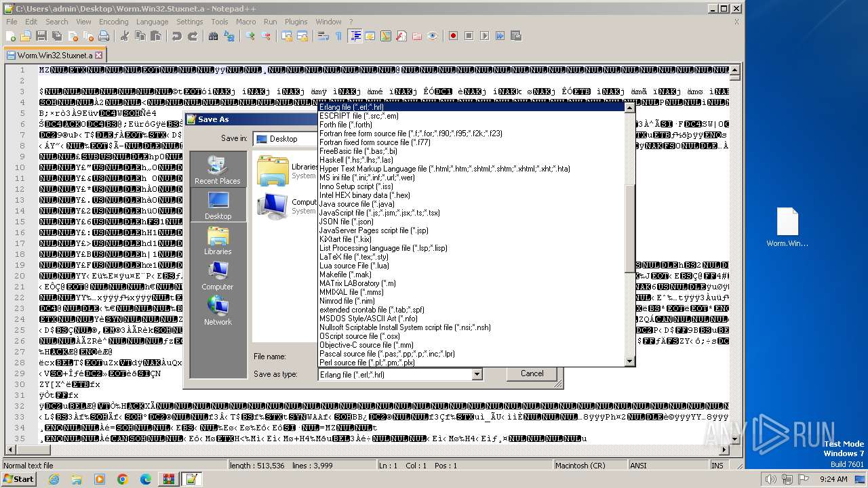The height and width of the screenshot is (488, 868).
Task: Start macro recording with red dot icon
Action: [x=454, y=36]
